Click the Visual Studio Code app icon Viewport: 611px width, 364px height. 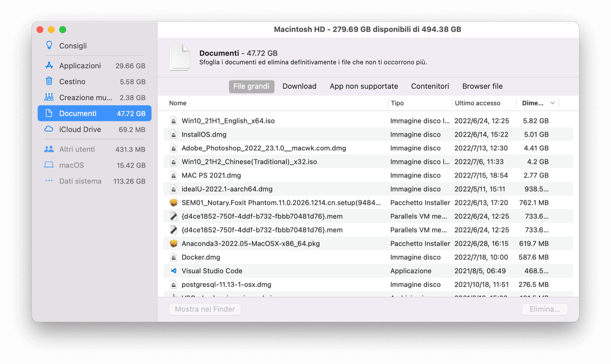173,271
